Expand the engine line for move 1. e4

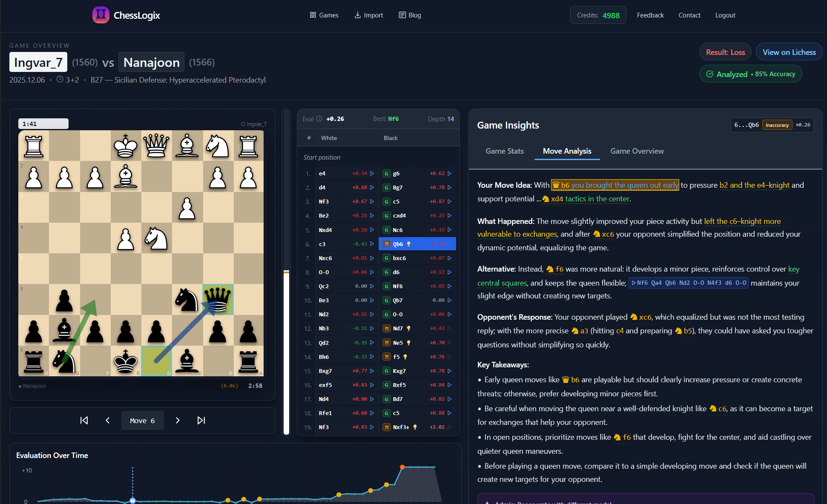coord(372,173)
